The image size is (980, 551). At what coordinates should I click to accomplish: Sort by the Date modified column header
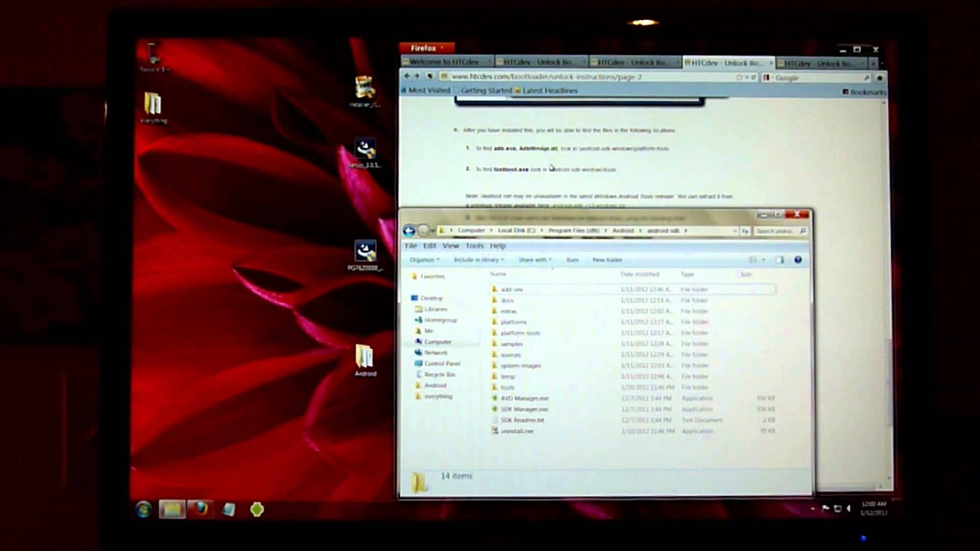coord(640,274)
